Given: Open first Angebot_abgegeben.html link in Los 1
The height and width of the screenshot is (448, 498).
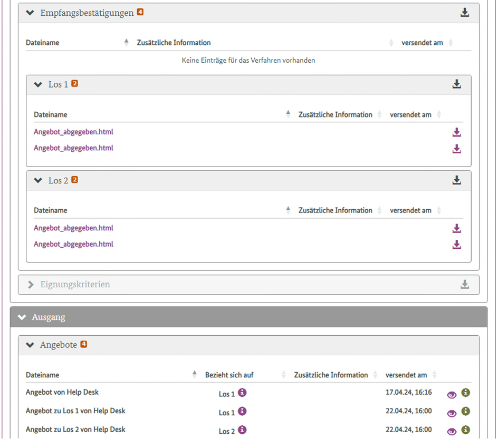Looking at the screenshot, I should (73, 132).
